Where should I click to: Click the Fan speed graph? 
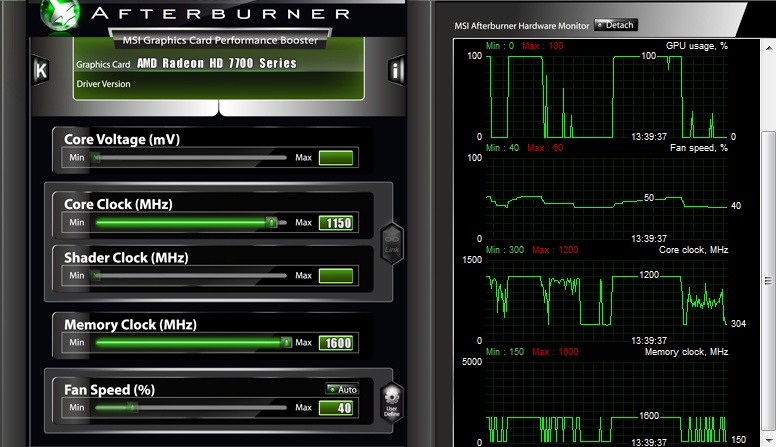pos(607,199)
